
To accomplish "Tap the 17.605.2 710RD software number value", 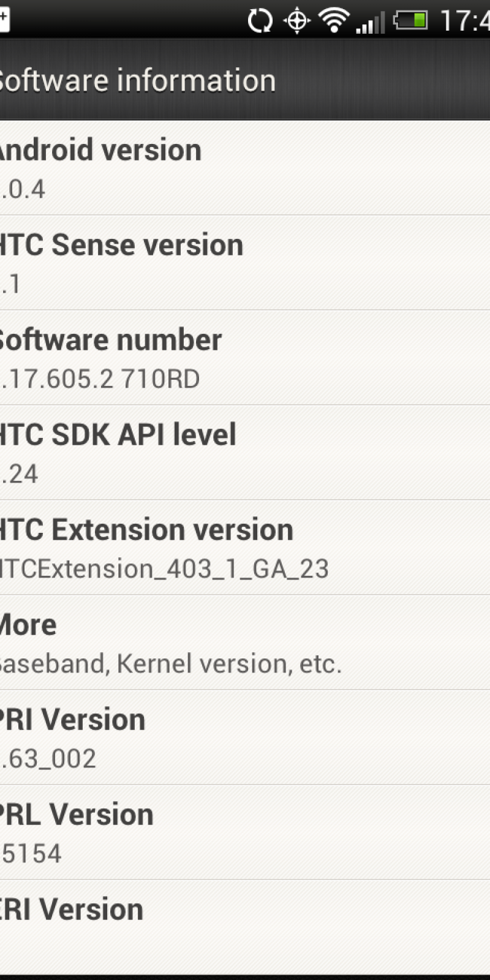I will (x=101, y=379).
